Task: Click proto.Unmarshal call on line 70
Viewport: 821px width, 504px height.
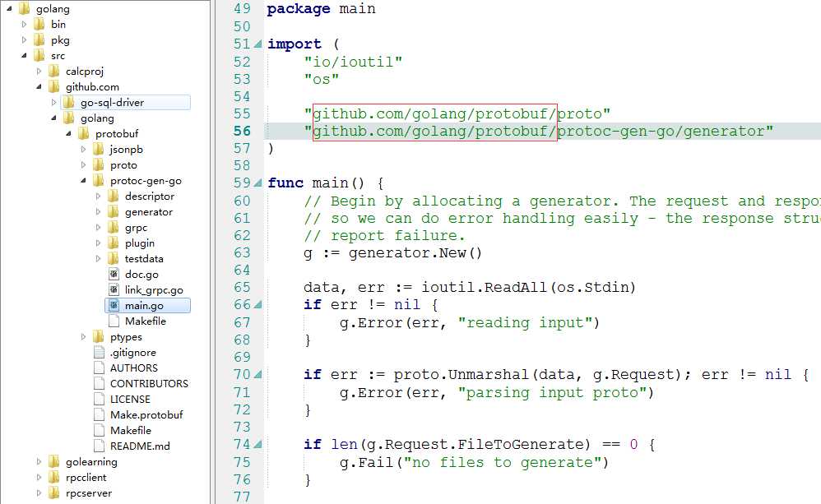Action: pyautogui.click(x=538, y=375)
